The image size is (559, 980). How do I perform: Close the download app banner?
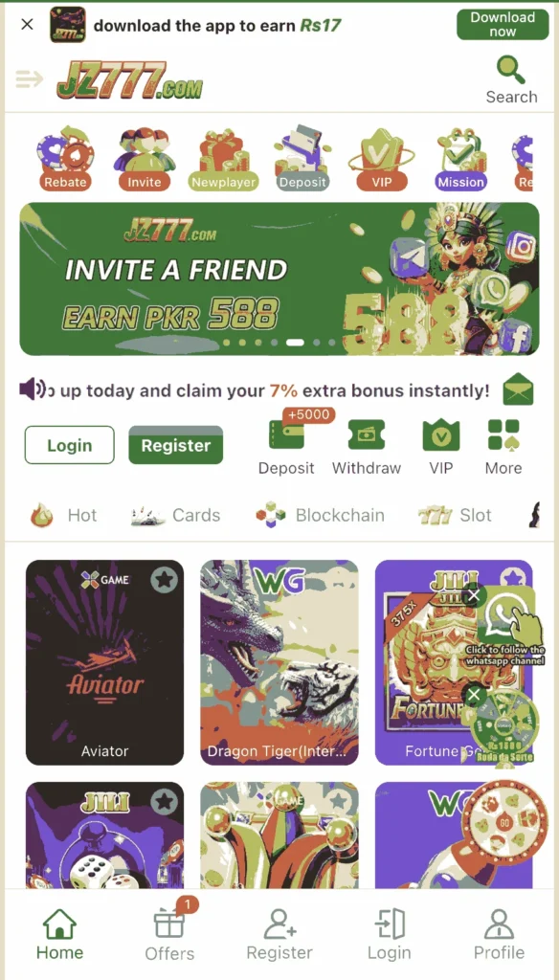point(27,25)
